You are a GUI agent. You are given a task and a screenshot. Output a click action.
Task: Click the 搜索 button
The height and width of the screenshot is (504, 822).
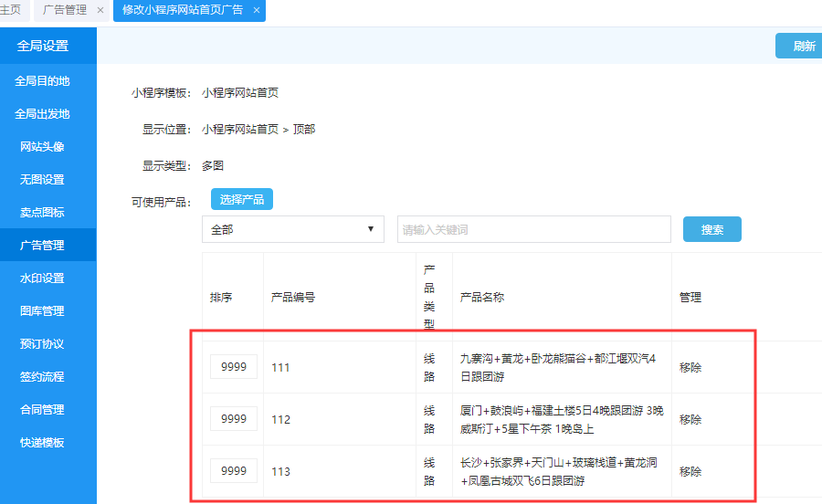711,230
